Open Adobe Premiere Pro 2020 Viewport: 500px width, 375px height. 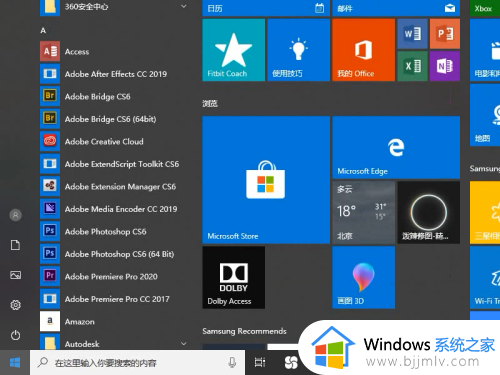pyautogui.click(x=113, y=276)
